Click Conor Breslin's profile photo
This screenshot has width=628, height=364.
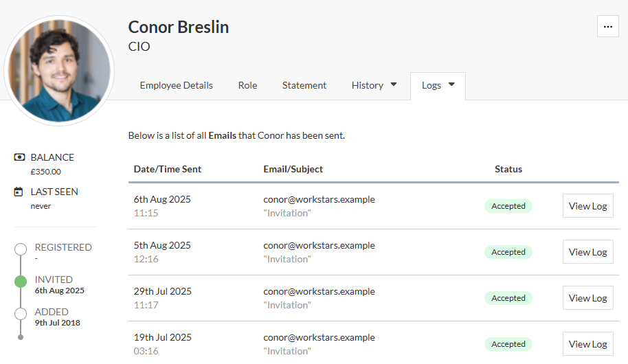[x=59, y=69]
